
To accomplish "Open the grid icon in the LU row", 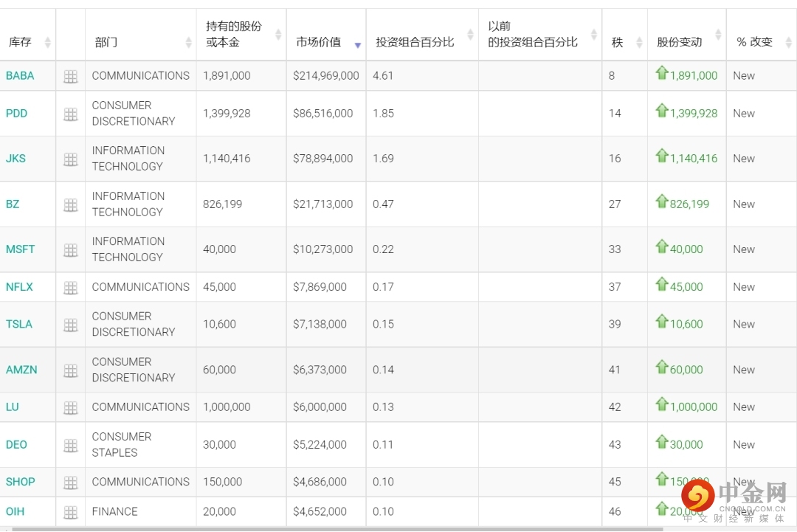I will coord(71,407).
